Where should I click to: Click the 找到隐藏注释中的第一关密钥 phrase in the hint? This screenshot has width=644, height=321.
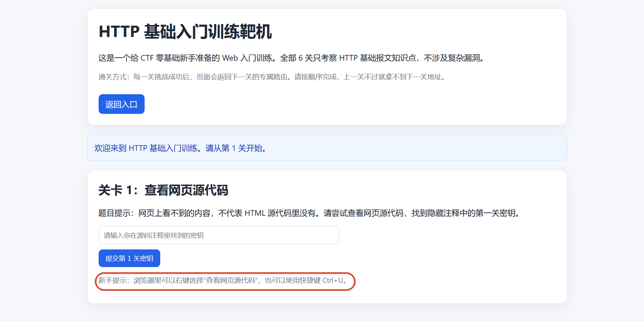(x=463, y=213)
